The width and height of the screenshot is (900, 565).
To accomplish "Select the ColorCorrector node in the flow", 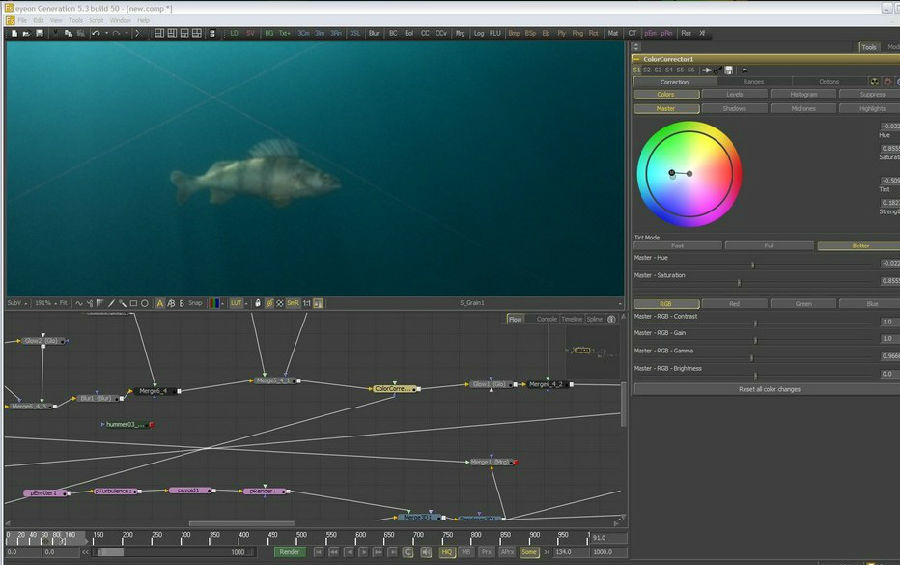I will [x=394, y=388].
